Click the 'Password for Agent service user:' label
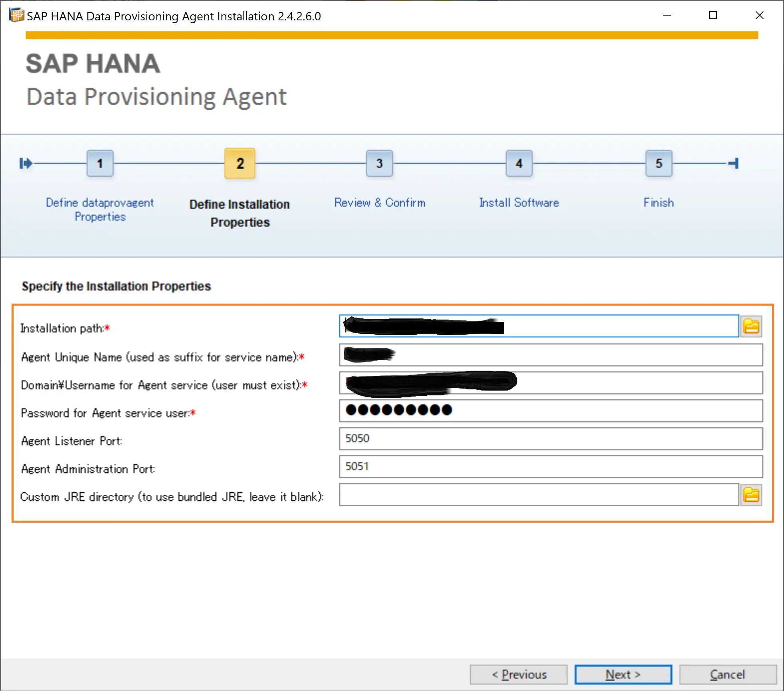Screen dimensions: 784x691 pos(108,413)
